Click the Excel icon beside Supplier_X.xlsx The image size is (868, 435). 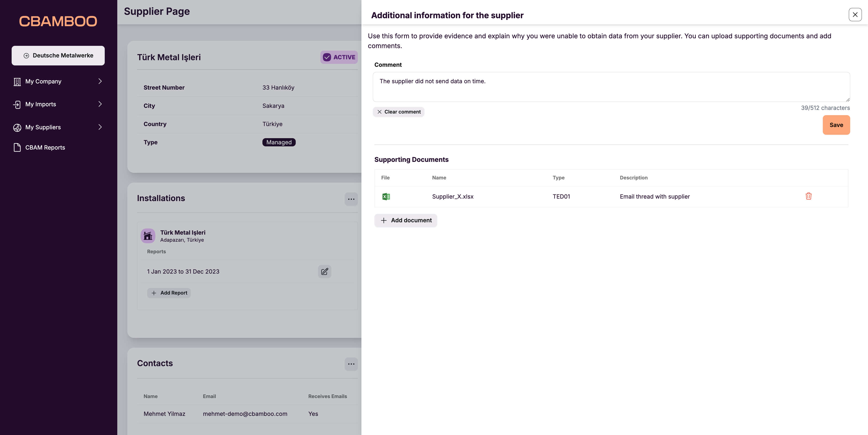386,196
